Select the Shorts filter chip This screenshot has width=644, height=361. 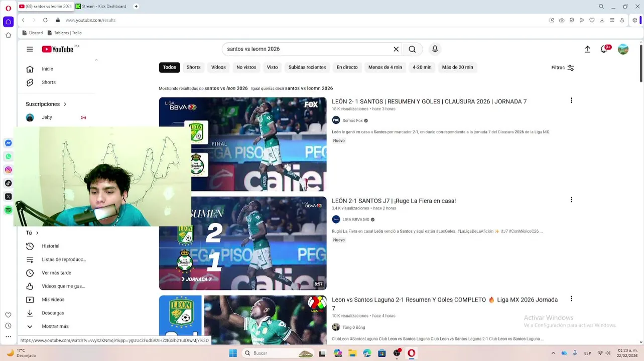point(193,67)
